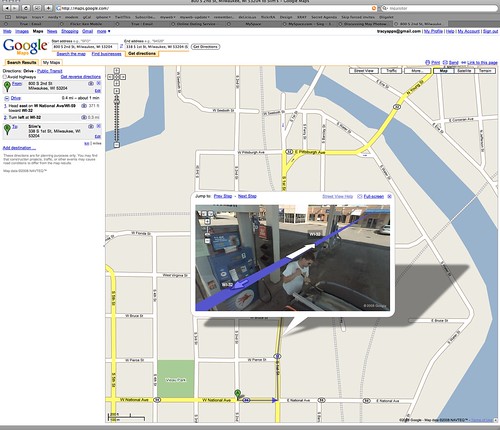The height and width of the screenshot is (430, 500).
Task: Click Get reverse directions link
Action: pyautogui.click(x=80, y=77)
